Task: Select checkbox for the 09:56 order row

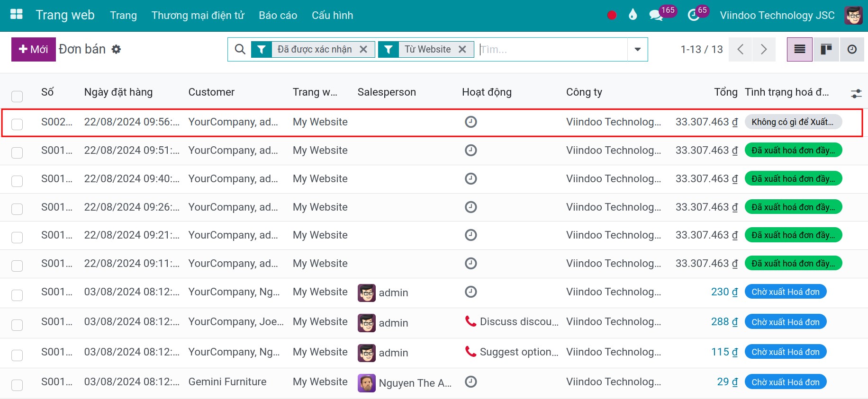Action: point(17,124)
